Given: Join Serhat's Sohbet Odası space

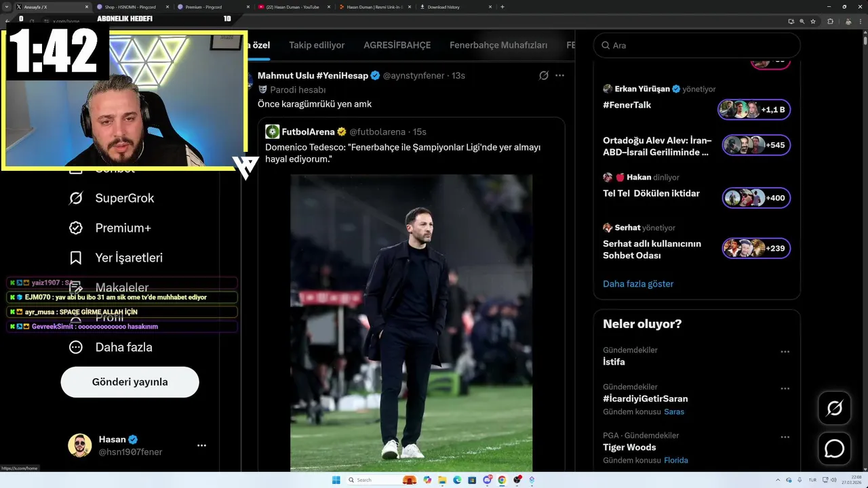Looking at the screenshot, I should [x=652, y=249].
